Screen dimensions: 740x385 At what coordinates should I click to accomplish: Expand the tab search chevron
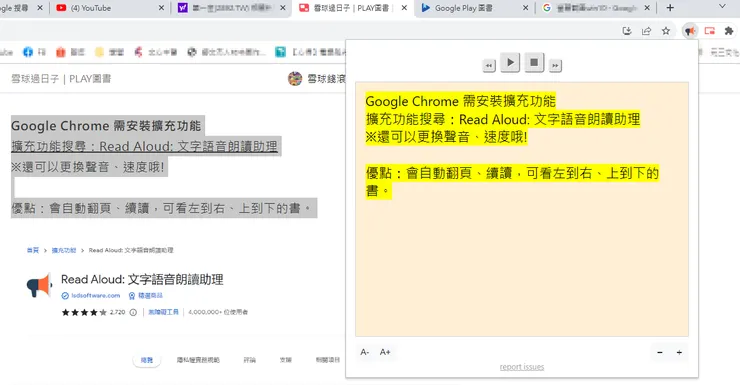pyautogui.click(x=722, y=7)
